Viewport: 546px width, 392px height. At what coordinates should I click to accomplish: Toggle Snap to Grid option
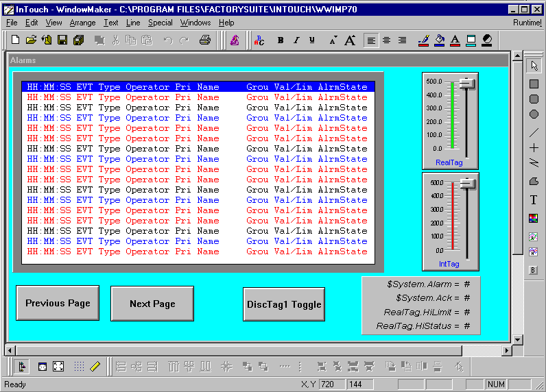coord(79,366)
